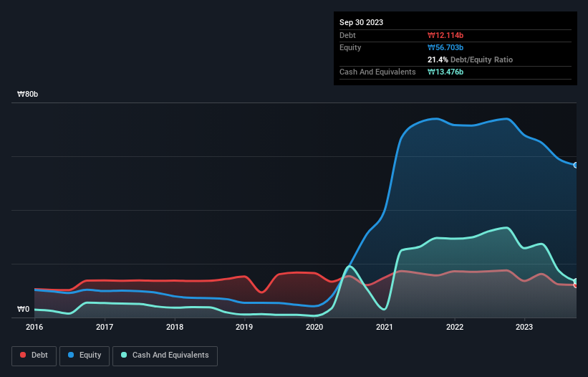Click the ₩13.476b cash value

pos(445,72)
